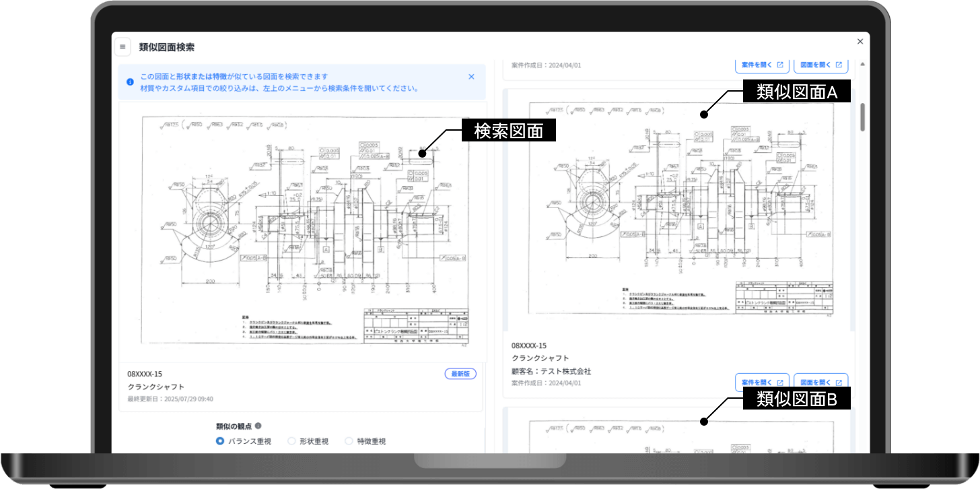Select the 特徴重視 radio option
Image resolution: width=980 pixels, height=489 pixels.
[349, 441]
